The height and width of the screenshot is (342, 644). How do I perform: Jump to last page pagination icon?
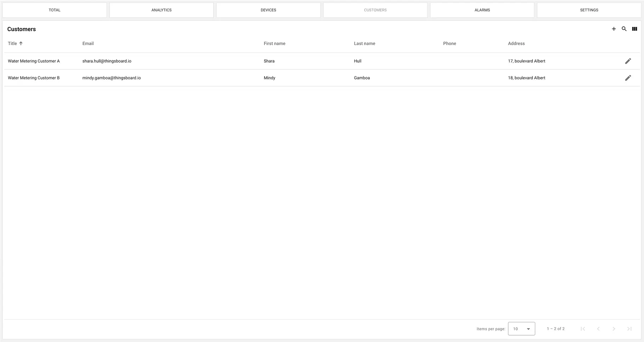coord(629,329)
